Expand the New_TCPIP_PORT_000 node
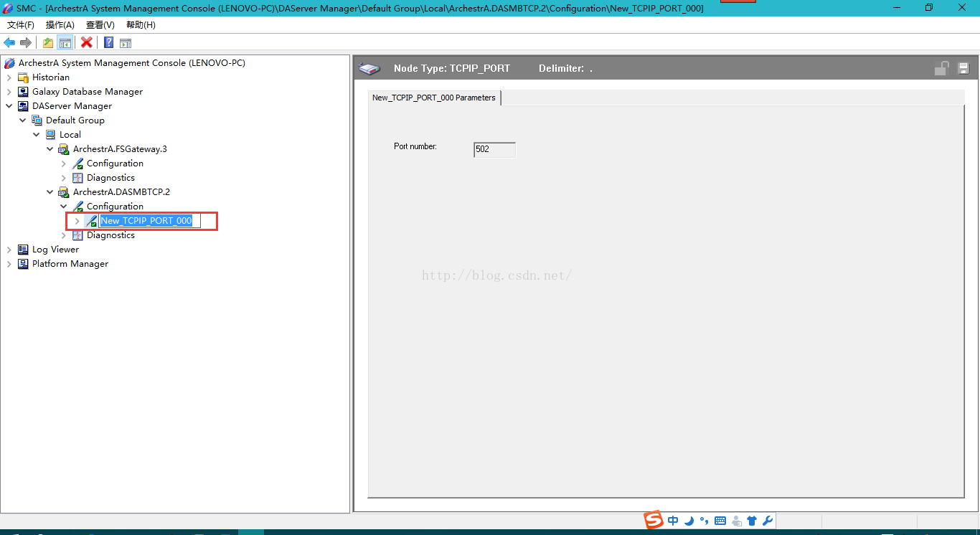 tap(77, 221)
